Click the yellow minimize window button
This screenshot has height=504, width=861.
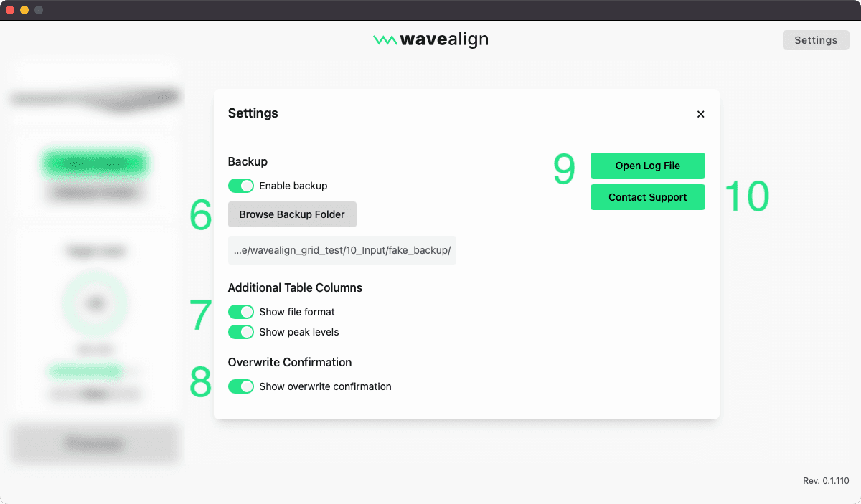point(24,10)
